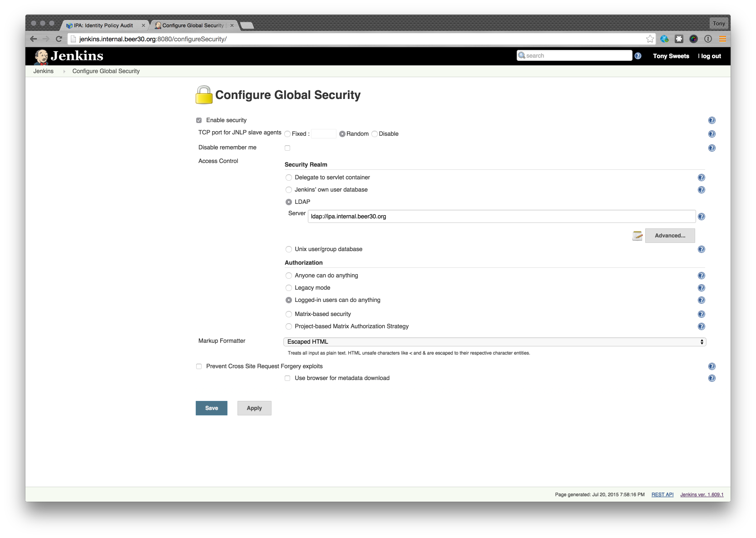
Task: Select Random TCP port option
Action: pyautogui.click(x=342, y=134)
